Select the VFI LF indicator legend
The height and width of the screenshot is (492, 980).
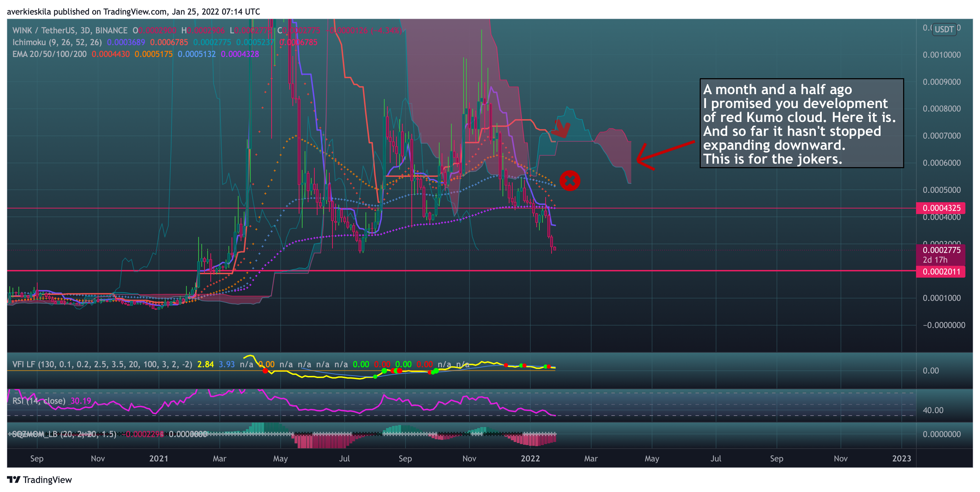click(102, 364)
